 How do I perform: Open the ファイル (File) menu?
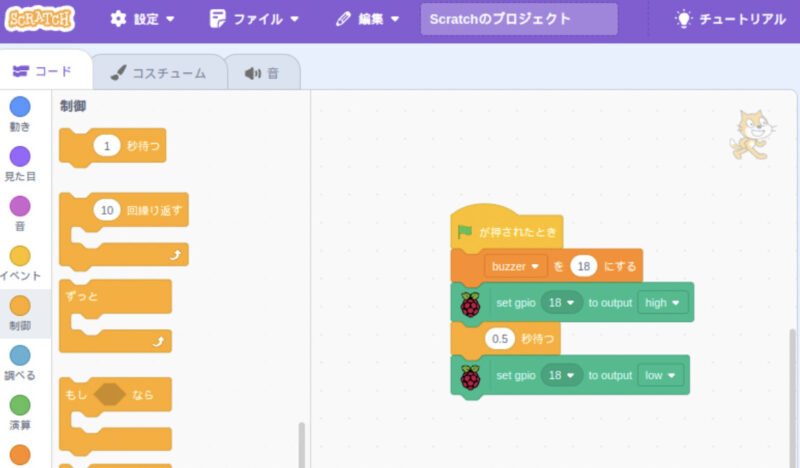[254, 19]
